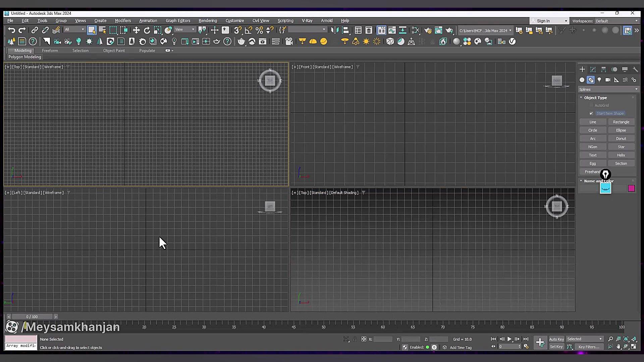This screenshot has width=644, height=362.
Task: Open the Modify panel tab
Action: [x=593, y=69]
